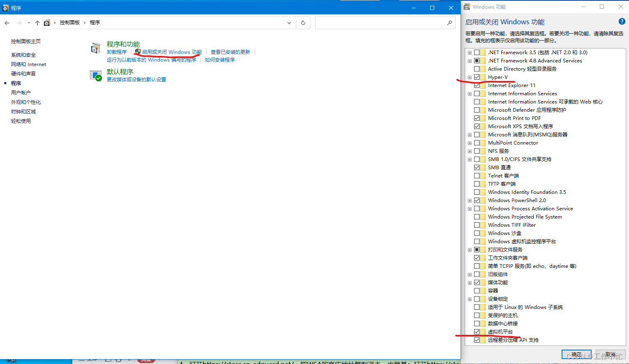Uncheck the Hyper-V checkbox
The height and width of the screenshot is (364, 629).
point(477,77)
